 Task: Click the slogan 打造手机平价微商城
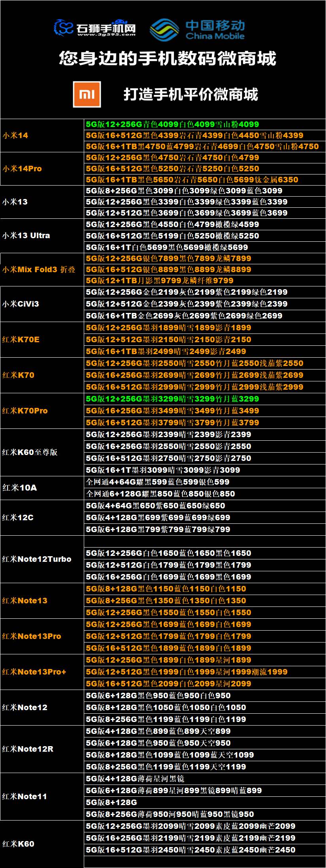190,94
